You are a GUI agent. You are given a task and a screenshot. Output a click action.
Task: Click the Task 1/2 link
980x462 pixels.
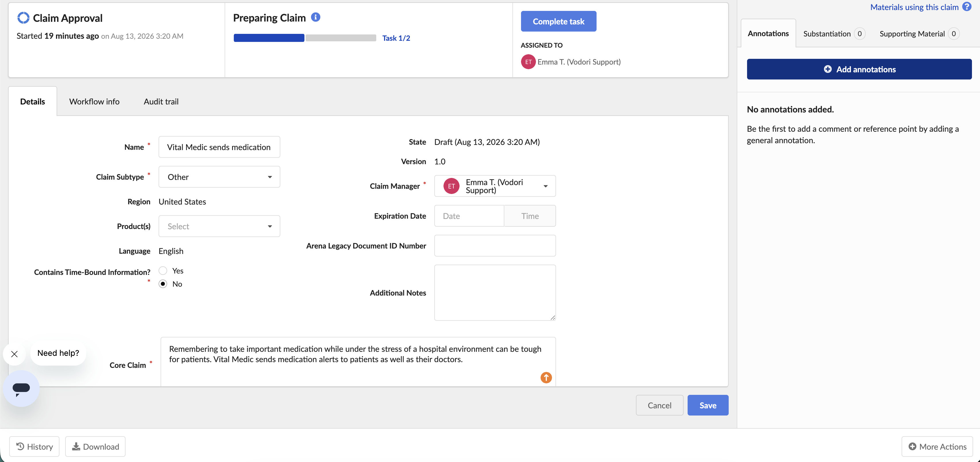396,38
